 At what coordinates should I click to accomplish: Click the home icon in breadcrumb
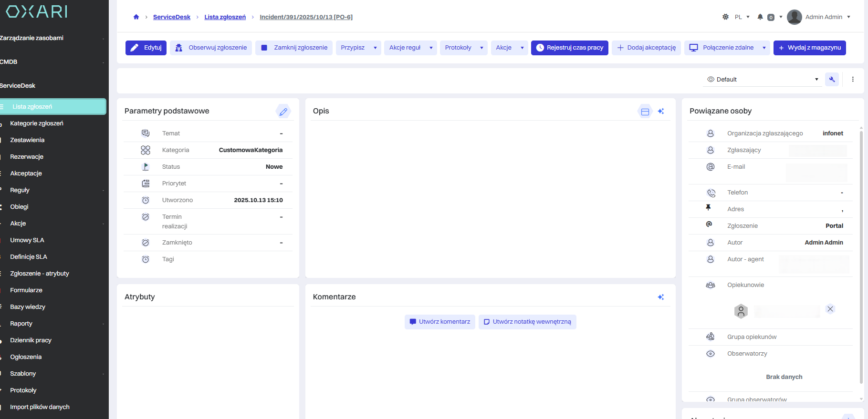tap(136, 17)
